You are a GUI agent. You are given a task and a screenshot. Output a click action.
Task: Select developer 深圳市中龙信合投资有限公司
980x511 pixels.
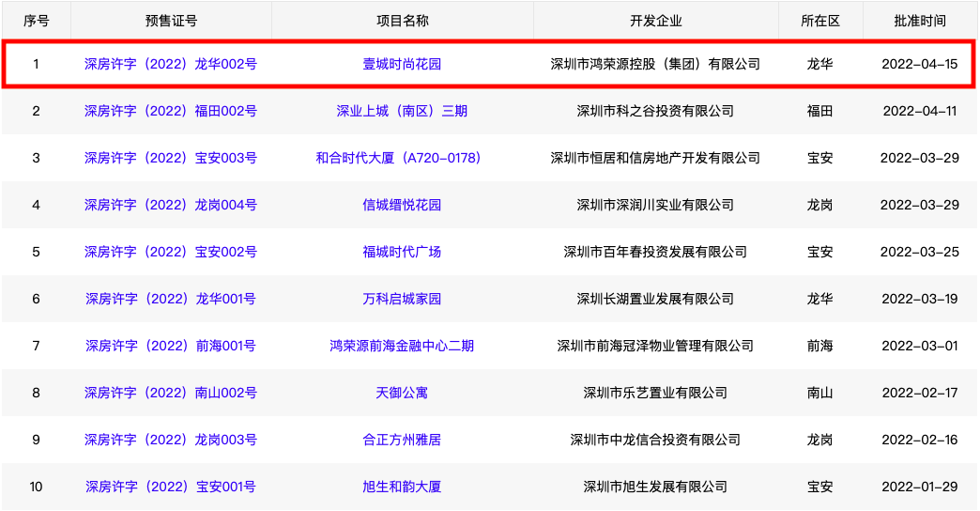tap(655, 439)
